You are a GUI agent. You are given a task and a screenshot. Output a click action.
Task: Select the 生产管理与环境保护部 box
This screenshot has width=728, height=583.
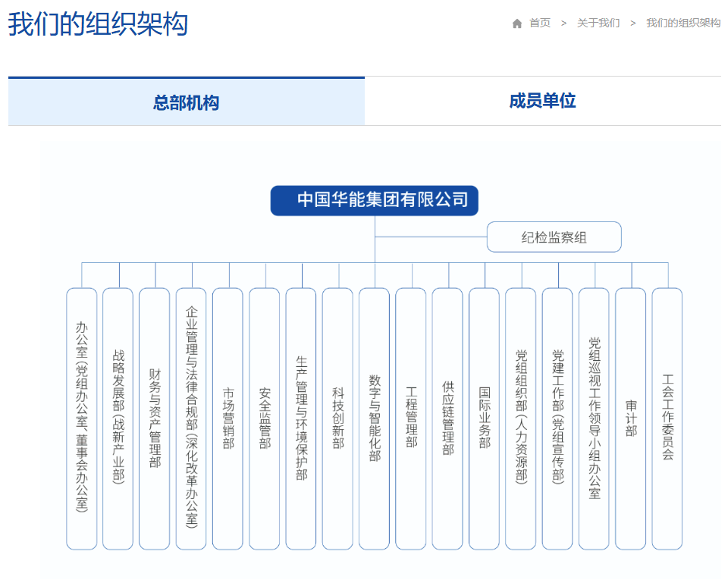[x=301, y=418]
